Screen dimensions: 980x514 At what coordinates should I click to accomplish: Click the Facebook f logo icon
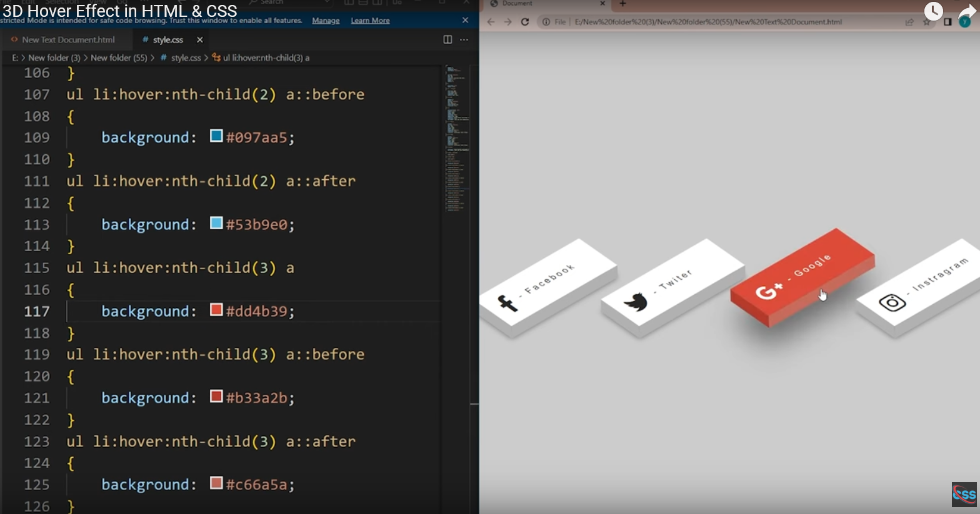coord(507,303)
